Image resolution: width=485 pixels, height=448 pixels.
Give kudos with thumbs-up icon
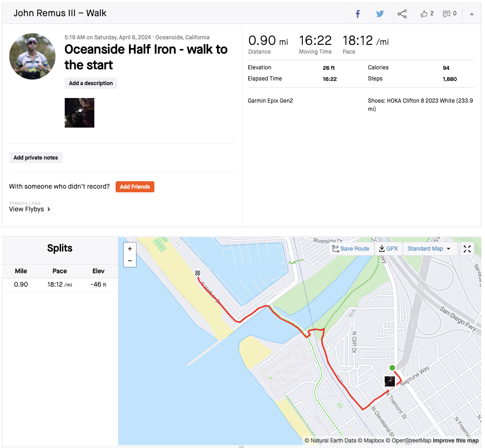424,14
